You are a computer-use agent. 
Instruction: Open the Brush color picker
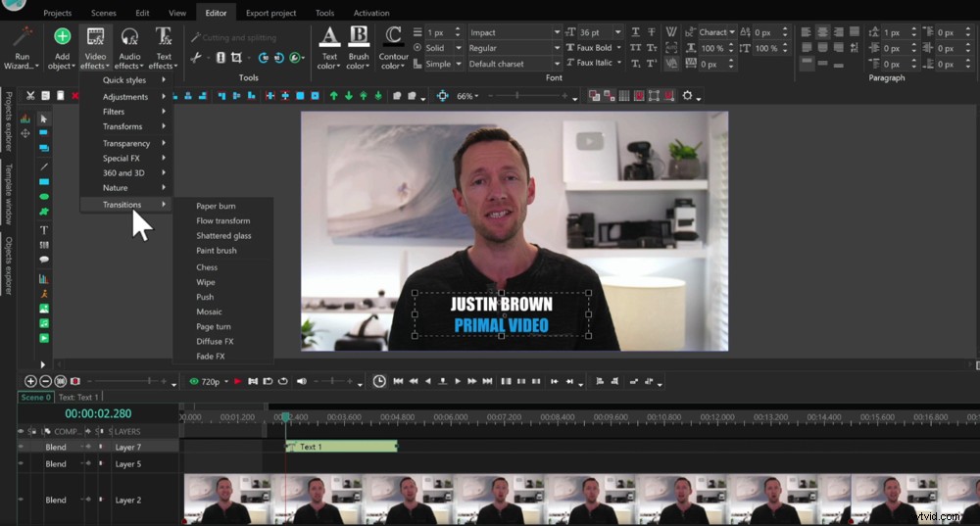(x=359, y=49)
